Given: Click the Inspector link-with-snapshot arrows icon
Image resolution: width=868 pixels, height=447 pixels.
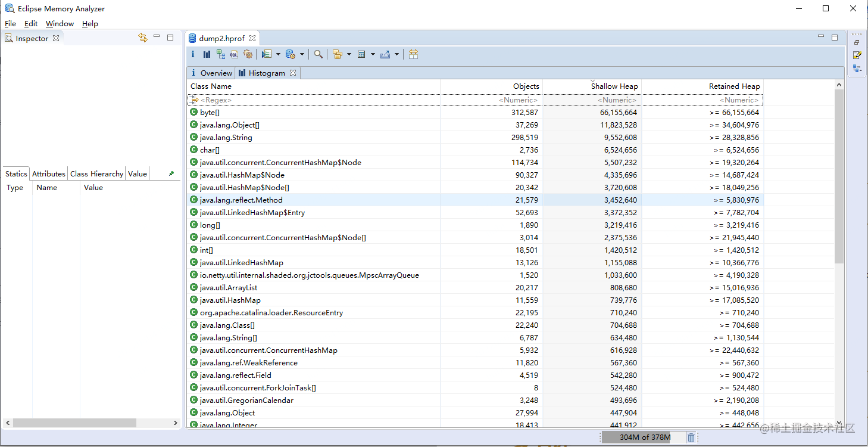Looking at the screenshot, I should coord(143,38).
